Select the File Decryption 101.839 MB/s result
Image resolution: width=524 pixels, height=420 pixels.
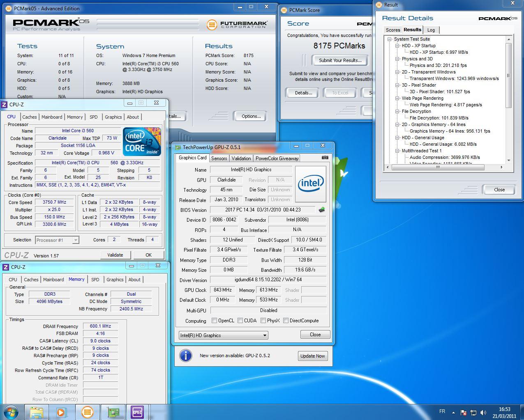439,118
